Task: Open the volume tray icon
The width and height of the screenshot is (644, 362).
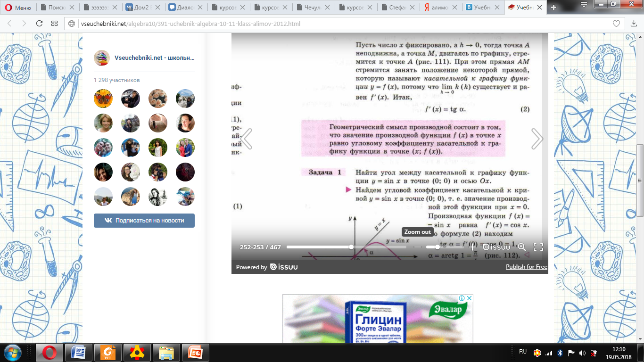Action: pos(582,353)
